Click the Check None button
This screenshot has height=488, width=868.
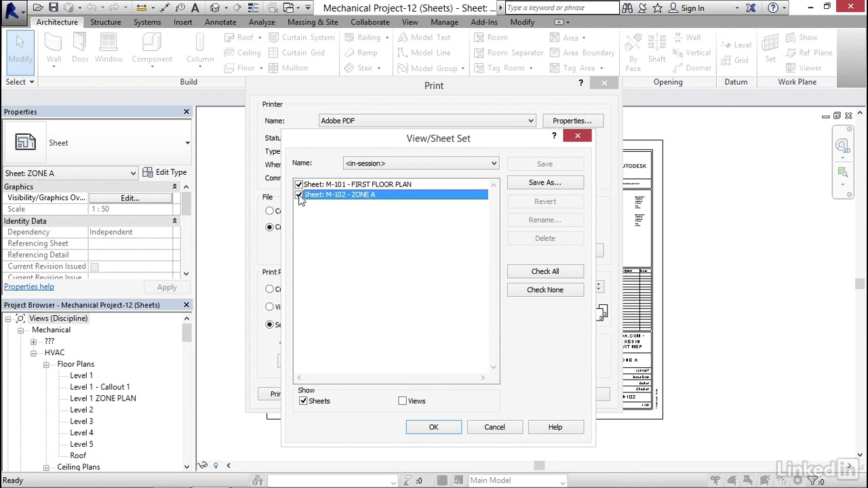coord(545,289)
